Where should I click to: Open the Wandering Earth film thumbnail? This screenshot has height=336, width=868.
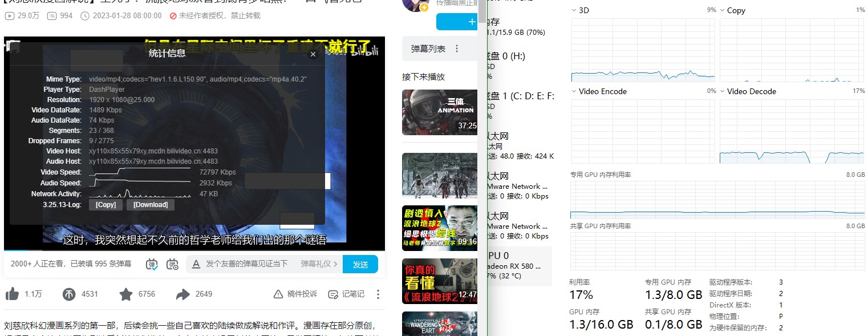click(x=440, y=323)
